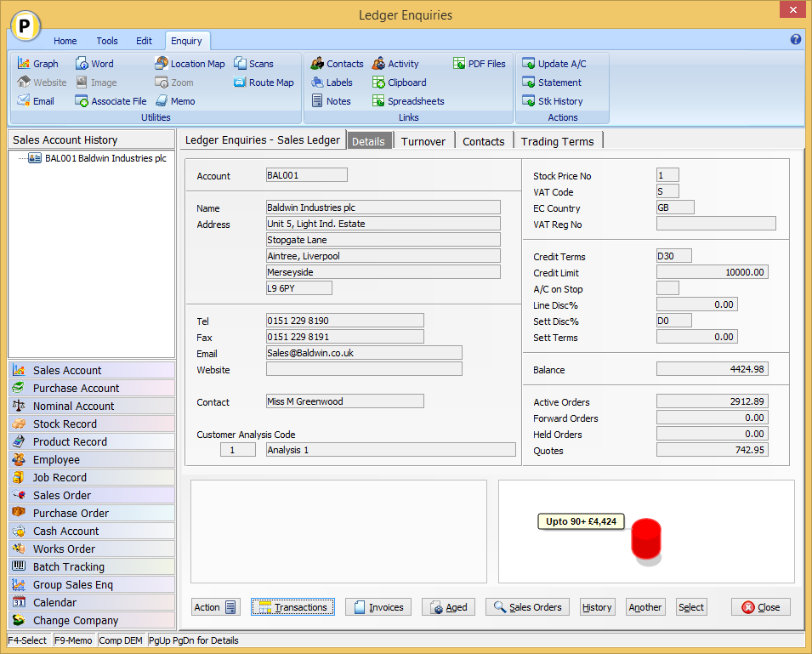Open Employee in the sidebar
812x654 pixels.
(92, 459)
